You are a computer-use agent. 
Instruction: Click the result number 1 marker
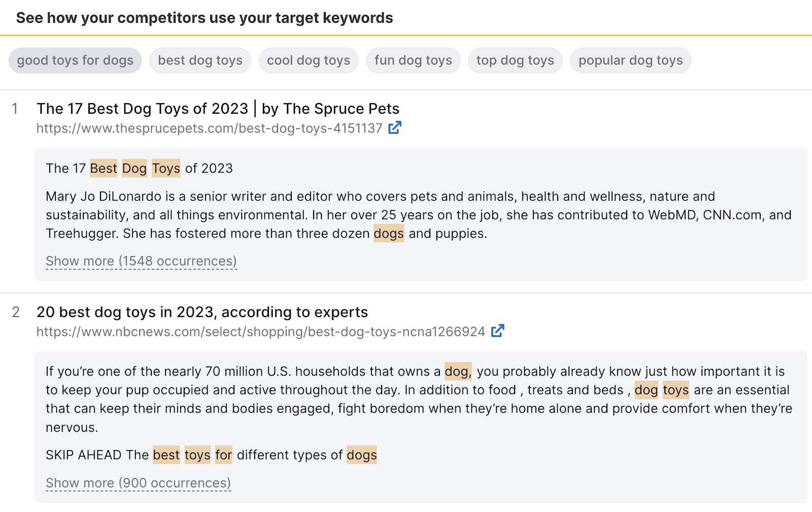tap(15, 109)
